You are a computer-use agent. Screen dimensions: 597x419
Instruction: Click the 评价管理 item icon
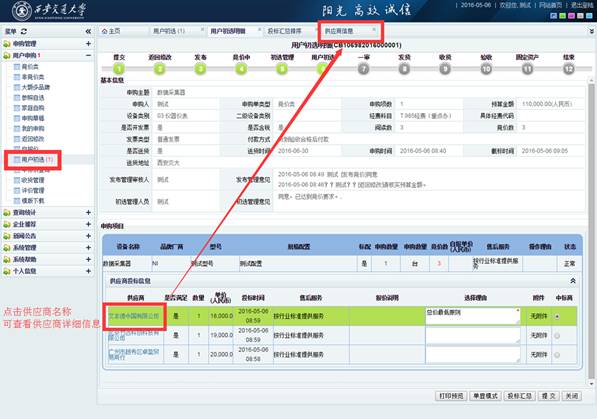click(17, 190)
